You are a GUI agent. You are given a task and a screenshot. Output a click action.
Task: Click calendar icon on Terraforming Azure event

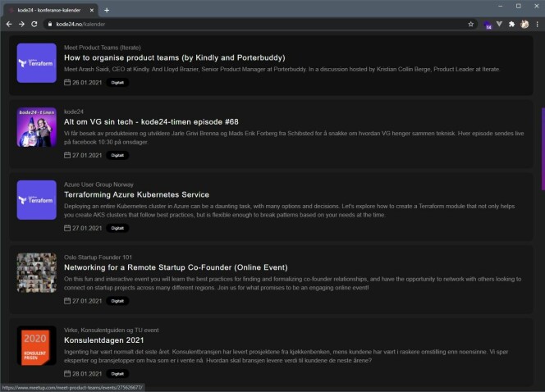(67, 228)
